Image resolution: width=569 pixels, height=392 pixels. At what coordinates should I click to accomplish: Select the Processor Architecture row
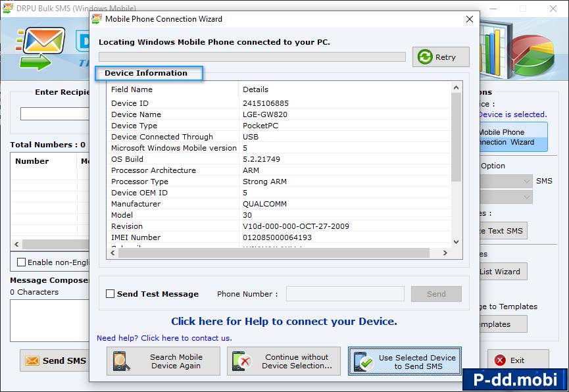(279, 170)
